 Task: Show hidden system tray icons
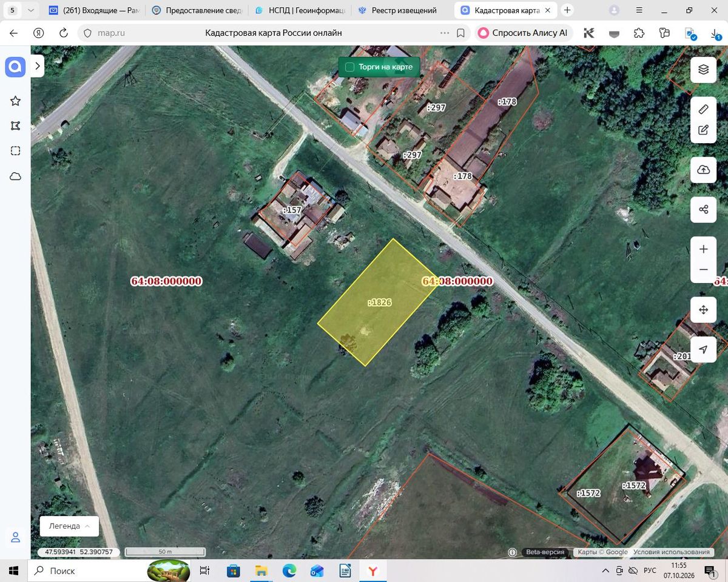(605, 571)
